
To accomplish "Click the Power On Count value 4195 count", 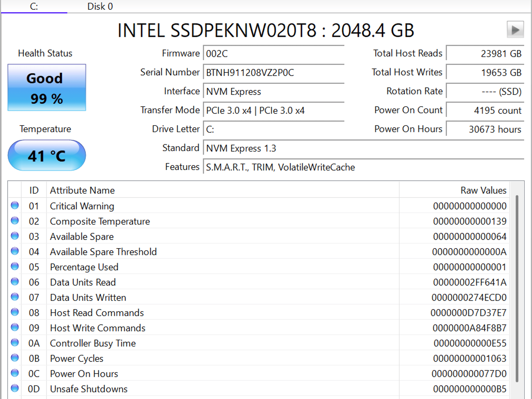I will [x=485, y=110].
